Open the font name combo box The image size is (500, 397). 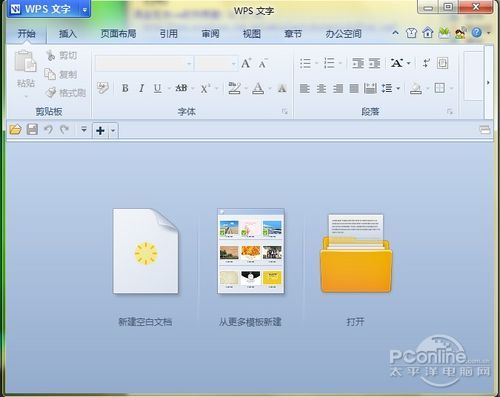[144, 63]
